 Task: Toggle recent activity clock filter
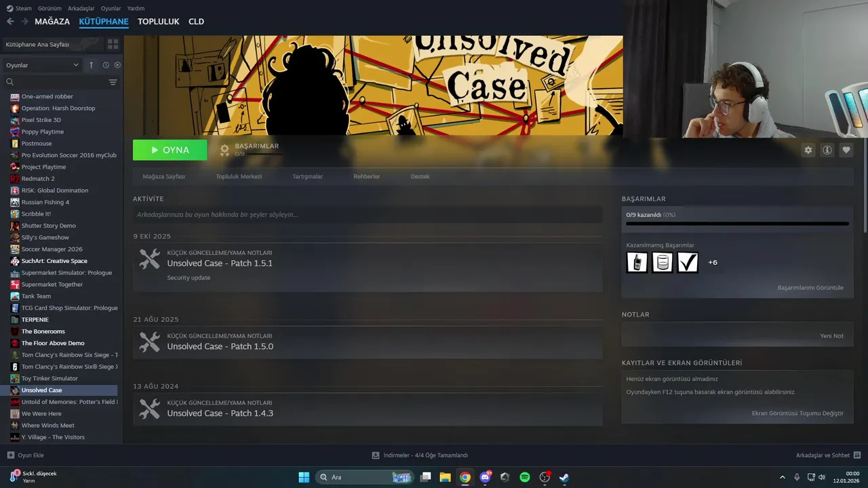pos(106,65)
